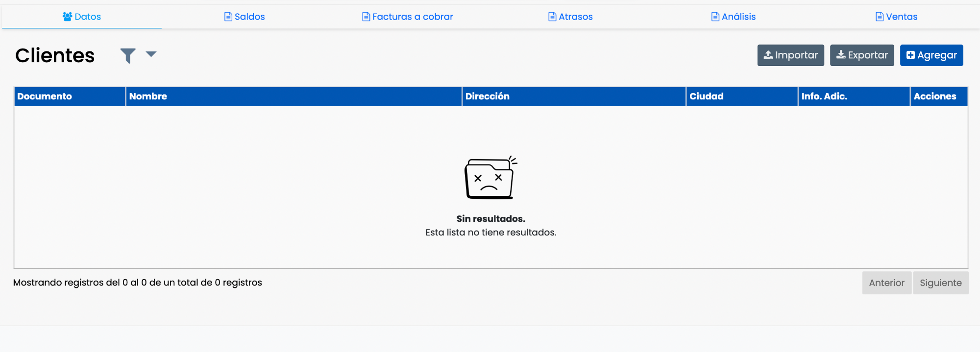Add a new client with Agregar
This screenshot has width=980, height=352.
(931, 55)
